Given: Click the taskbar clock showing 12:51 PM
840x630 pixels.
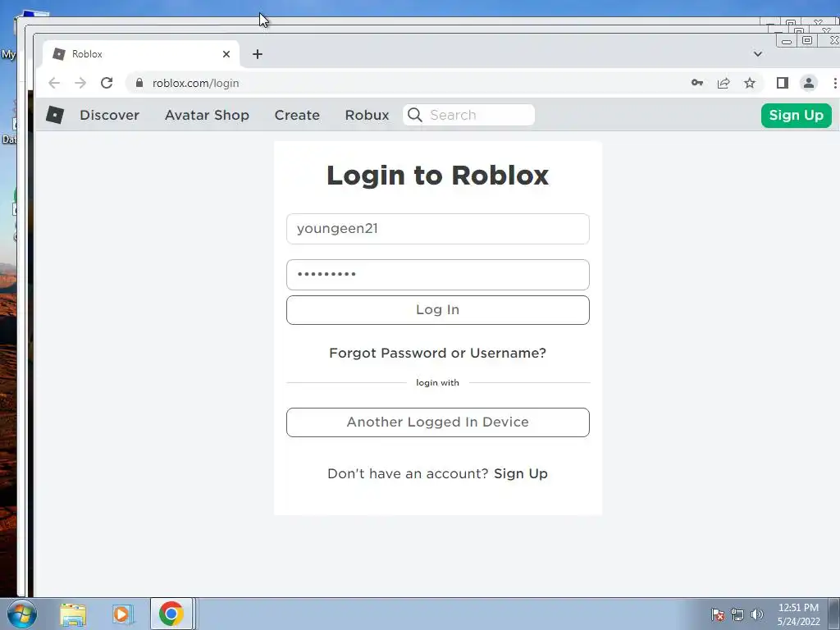Looking at the screenshot, I should (x=798, y=614).
